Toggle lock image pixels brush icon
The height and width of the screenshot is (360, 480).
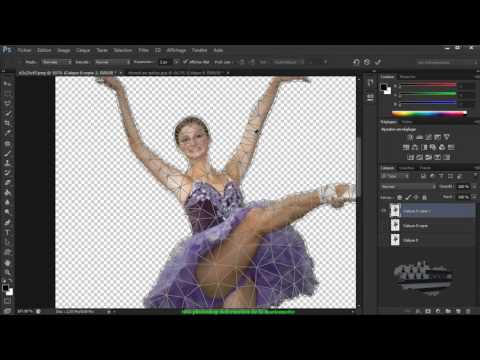[x=408, y=197]
